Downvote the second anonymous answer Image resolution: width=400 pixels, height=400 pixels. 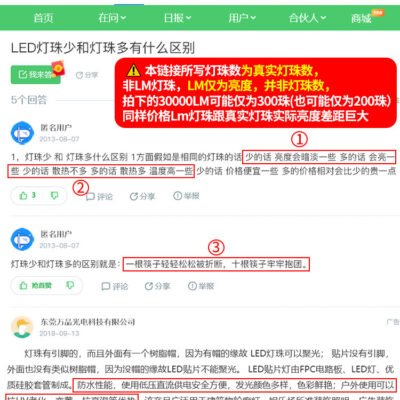70,286
